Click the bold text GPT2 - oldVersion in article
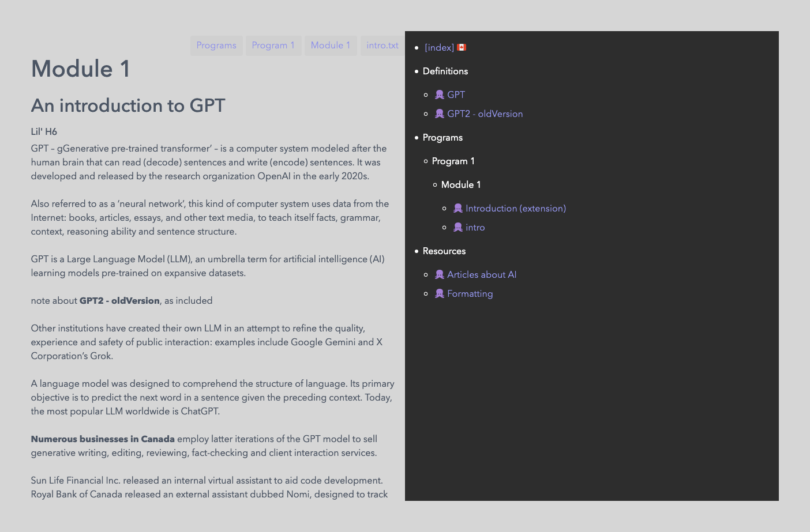 [119, 301]
